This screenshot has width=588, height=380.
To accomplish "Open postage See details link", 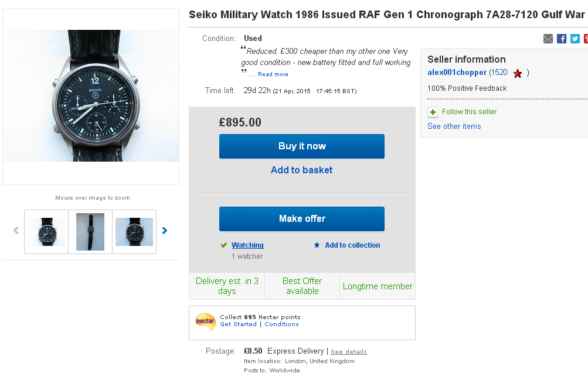I will [349, 352].
